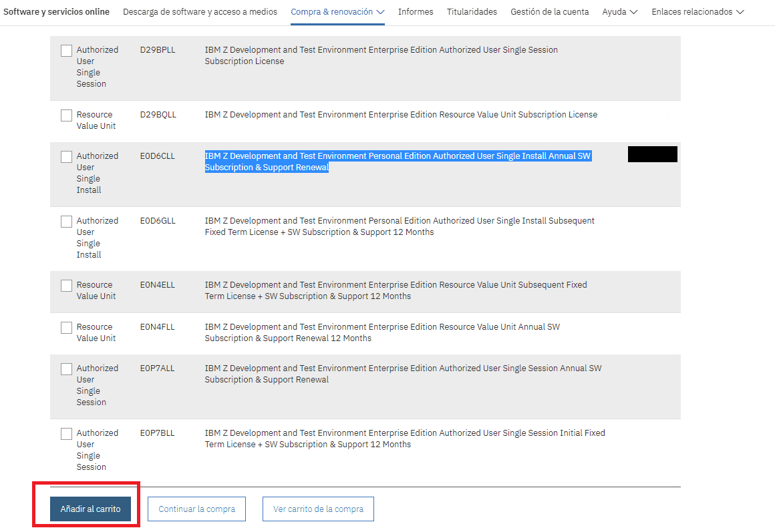The width and height of the screenshot is (775, 532).
Task: Expand the Compra & renovación dropdown
Action: point(337,12)
